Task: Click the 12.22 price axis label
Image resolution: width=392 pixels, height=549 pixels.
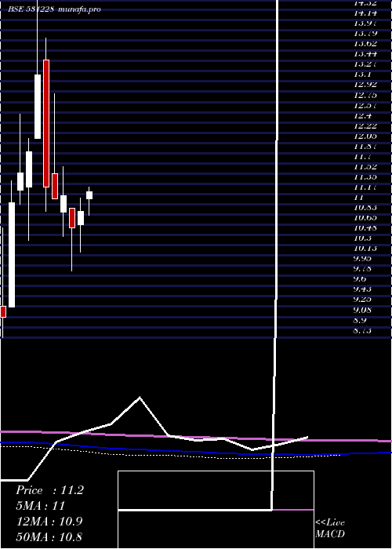Action: tap(365, 125)
